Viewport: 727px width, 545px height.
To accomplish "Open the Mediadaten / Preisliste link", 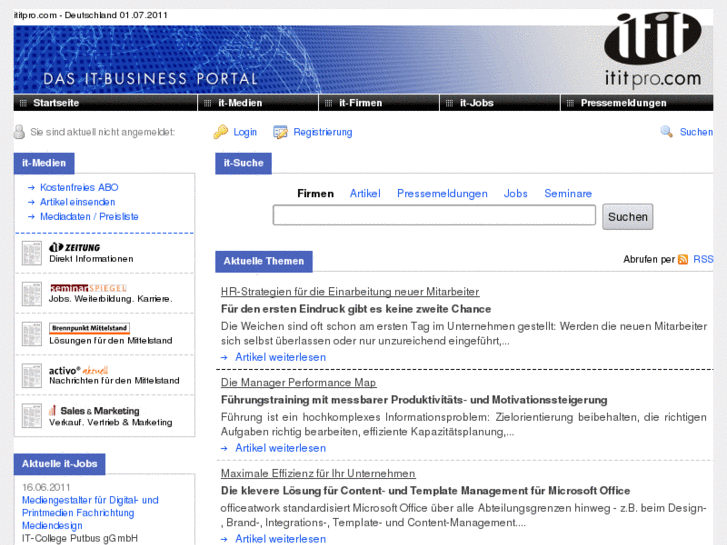I will pos(89,217).
